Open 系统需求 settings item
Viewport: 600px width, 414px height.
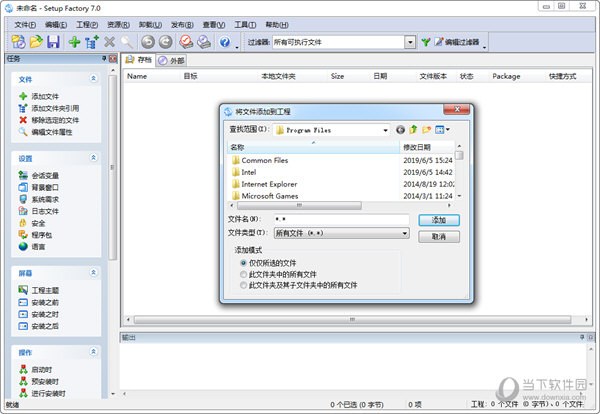click(39, 199)
